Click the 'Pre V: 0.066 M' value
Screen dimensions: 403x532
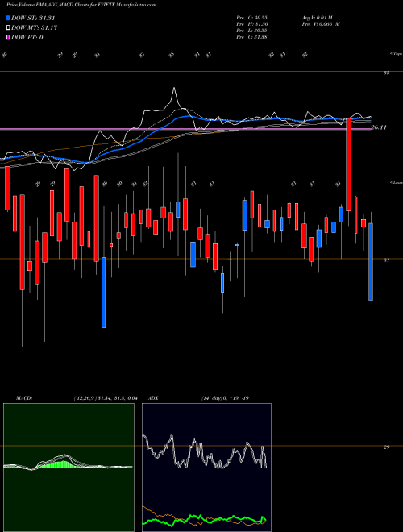[x=321, y=24]
